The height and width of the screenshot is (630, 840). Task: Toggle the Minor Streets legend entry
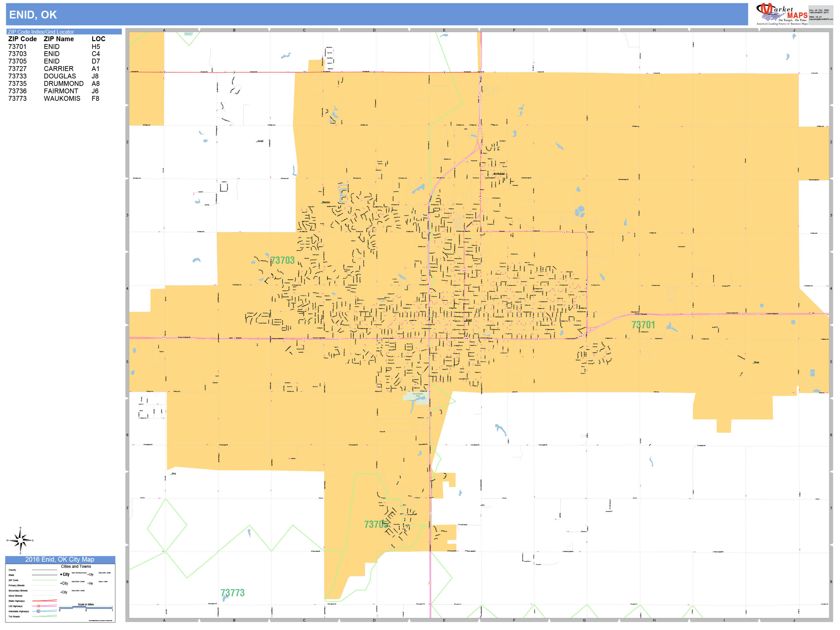[x=16, y=596]
